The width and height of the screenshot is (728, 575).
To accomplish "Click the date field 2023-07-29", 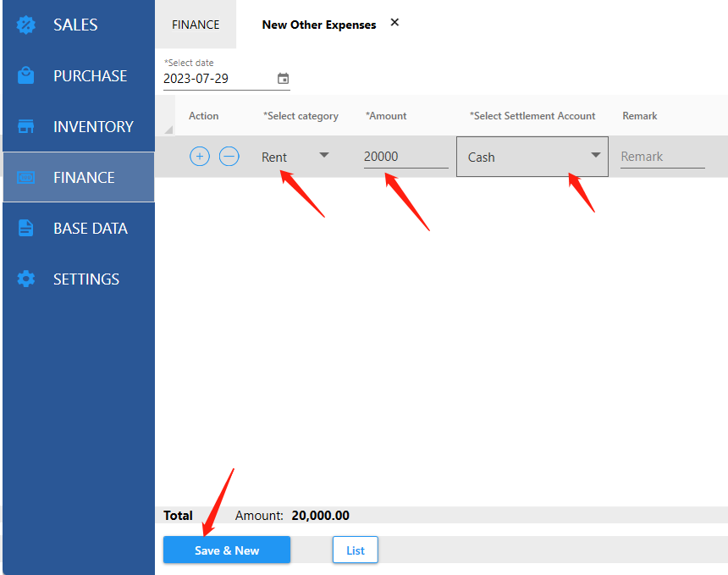I will coord(218,79).
